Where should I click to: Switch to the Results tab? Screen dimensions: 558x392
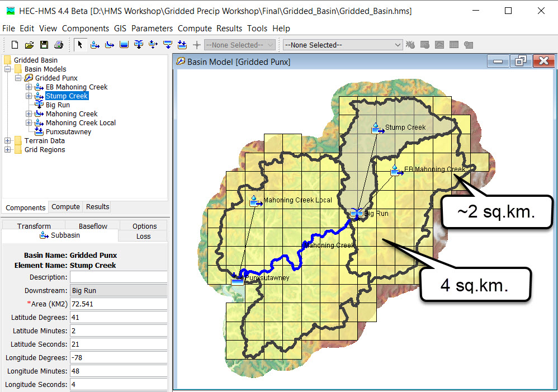click(x=97, y=207)
